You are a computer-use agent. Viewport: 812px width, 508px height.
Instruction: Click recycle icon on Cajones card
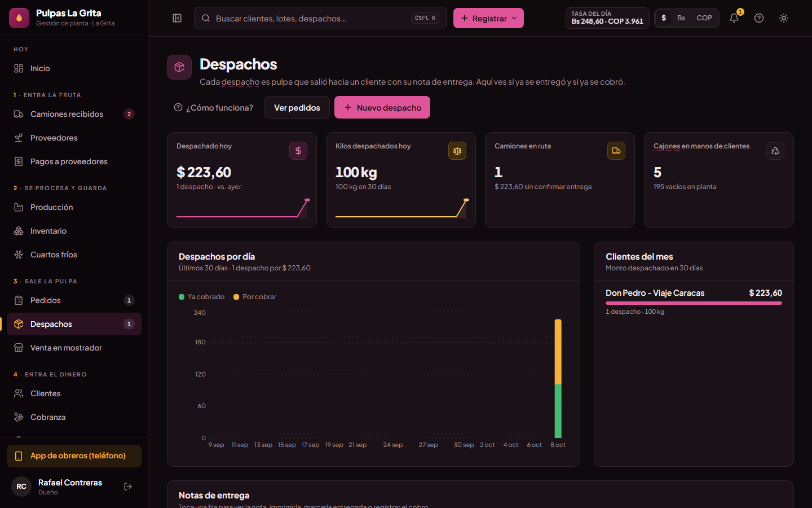click(775, 151)
